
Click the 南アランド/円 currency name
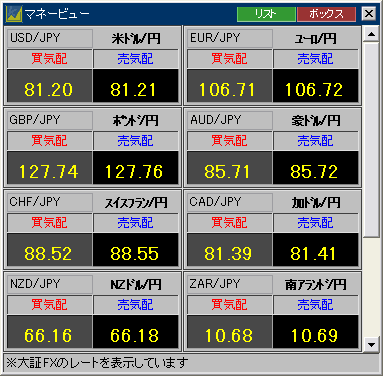pyautogui.click(x=316, y=285)
